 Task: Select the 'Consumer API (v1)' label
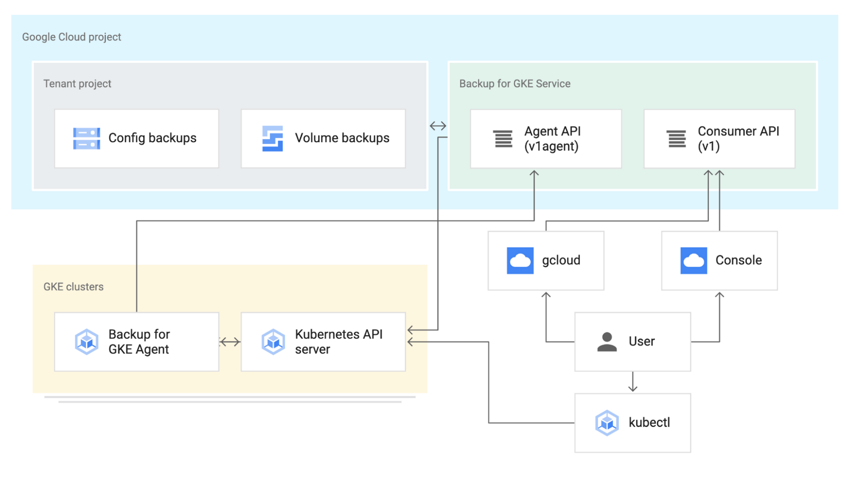[x=738, y=139]
